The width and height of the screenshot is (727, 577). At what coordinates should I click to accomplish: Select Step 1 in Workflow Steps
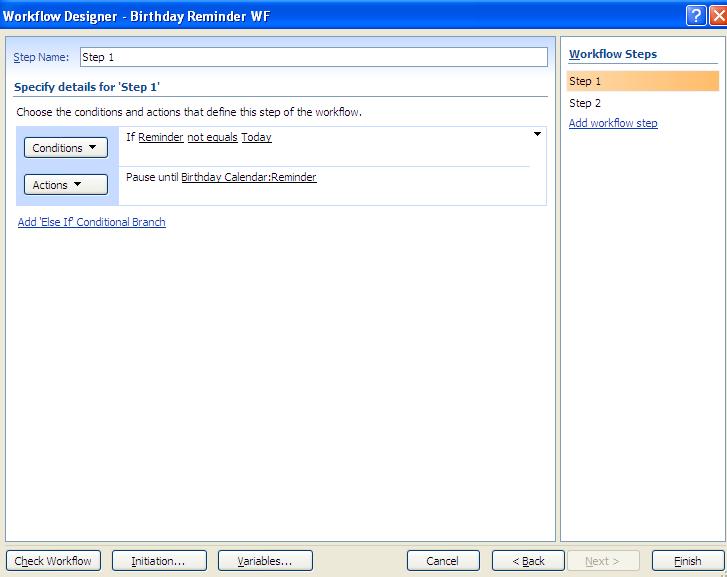pos(643,81)
